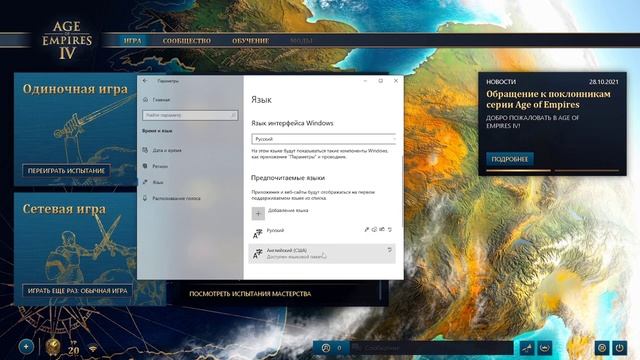
Task: Open Дата и время settings page
Action: pyautogui.click(x=167, y=150)
